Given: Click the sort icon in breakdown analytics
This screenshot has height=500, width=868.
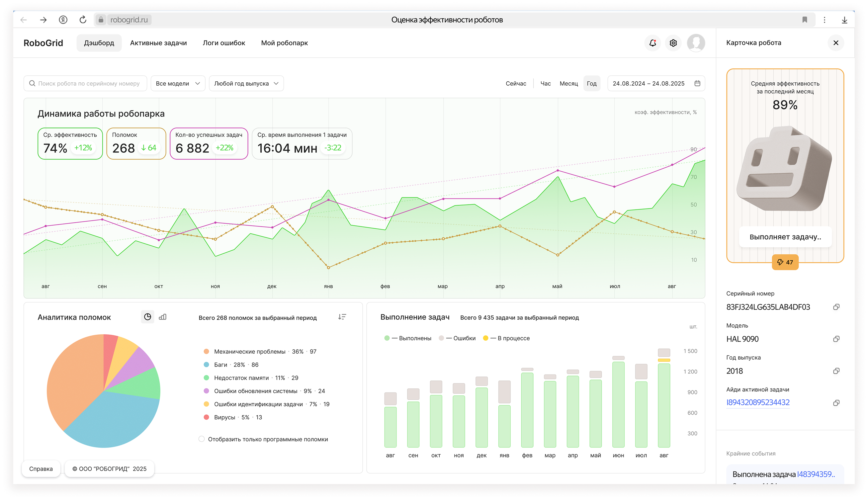Looking at the screenshot, I should tap(342, 317).
